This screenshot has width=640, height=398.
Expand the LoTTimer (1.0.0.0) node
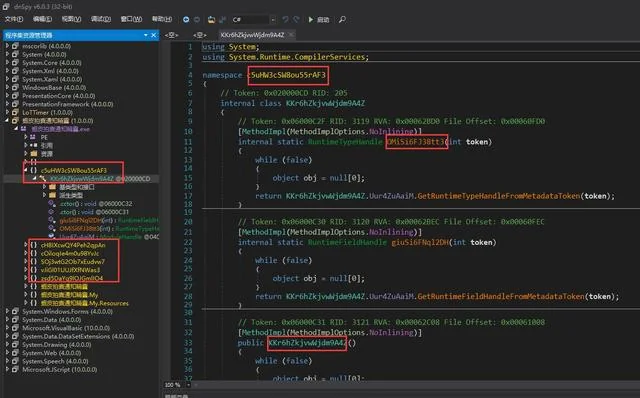7,112
